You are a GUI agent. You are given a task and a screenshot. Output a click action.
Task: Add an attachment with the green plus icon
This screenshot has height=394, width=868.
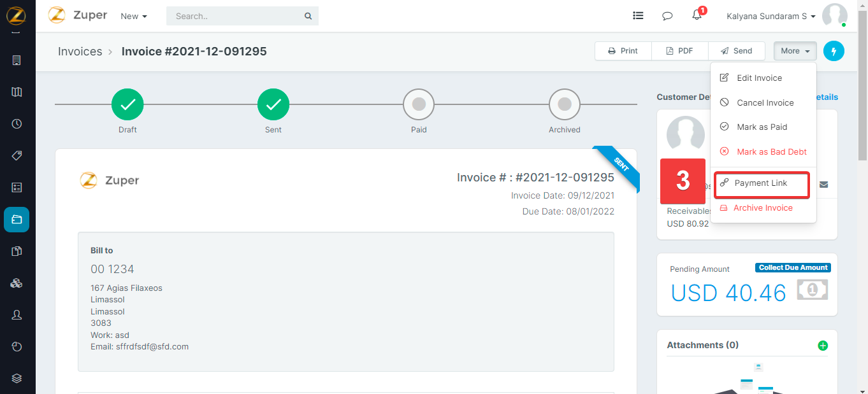coord(823,346)
